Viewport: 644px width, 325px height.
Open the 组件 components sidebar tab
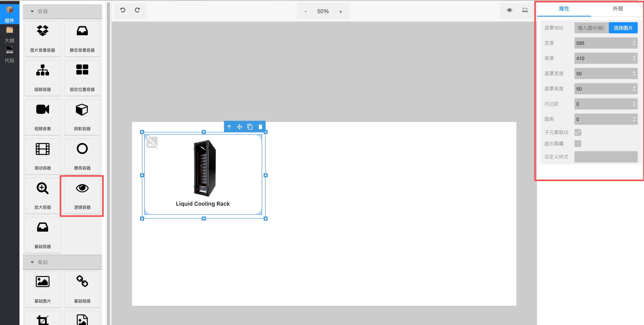(x=9, y=14)
